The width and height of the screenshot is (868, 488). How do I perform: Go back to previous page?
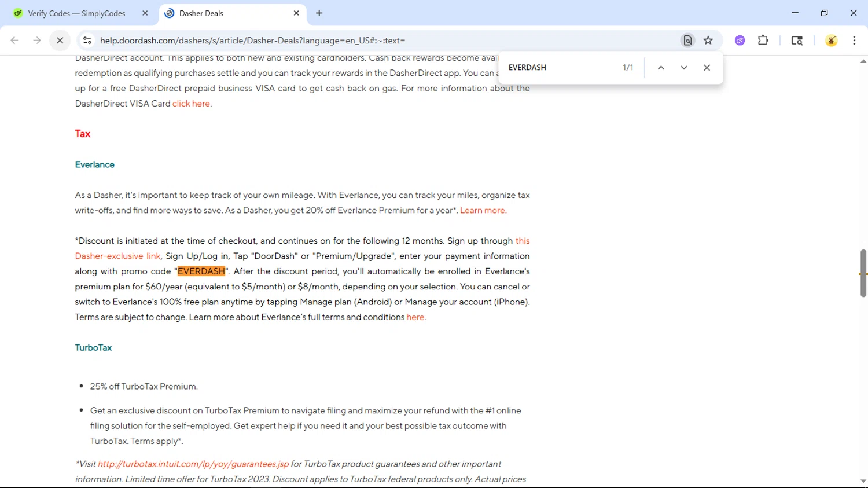tap(14, 41)
